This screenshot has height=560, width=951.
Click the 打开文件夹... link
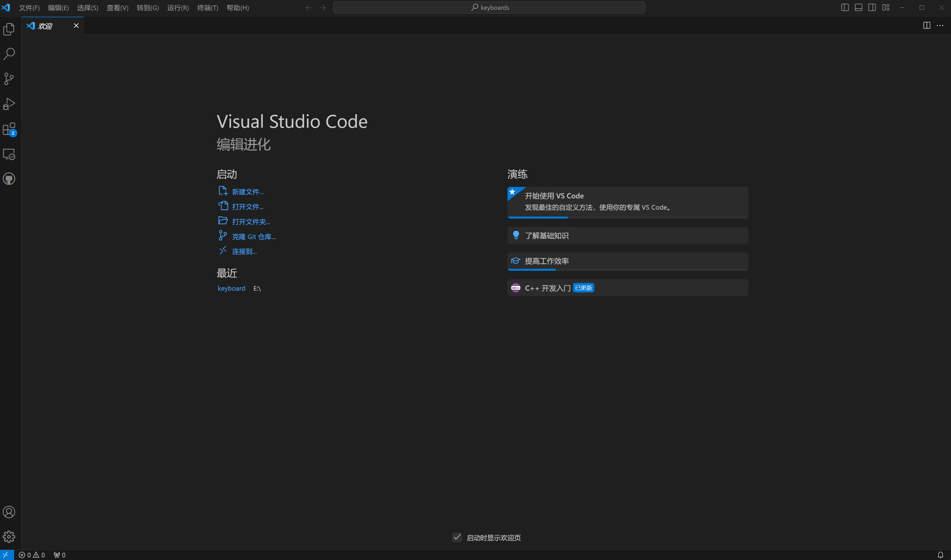pos(251,221)
